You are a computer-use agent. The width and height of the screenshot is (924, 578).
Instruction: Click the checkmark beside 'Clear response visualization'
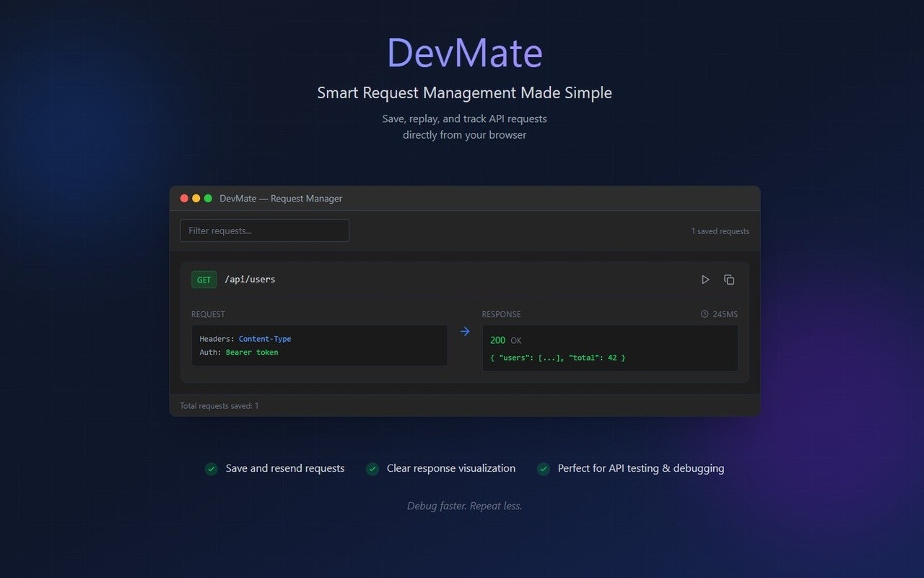pyautogui.click(x=372, y=469)
